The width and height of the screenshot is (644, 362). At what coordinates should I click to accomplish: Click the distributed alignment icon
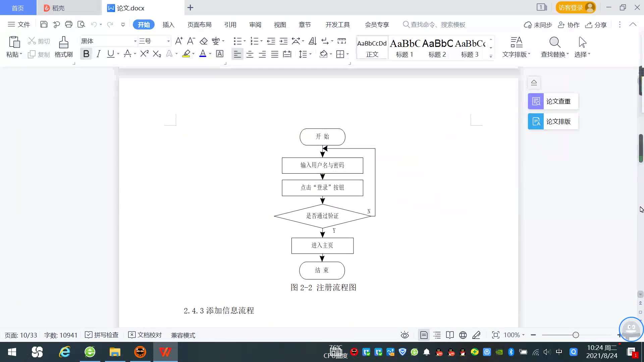click(287, 54)
